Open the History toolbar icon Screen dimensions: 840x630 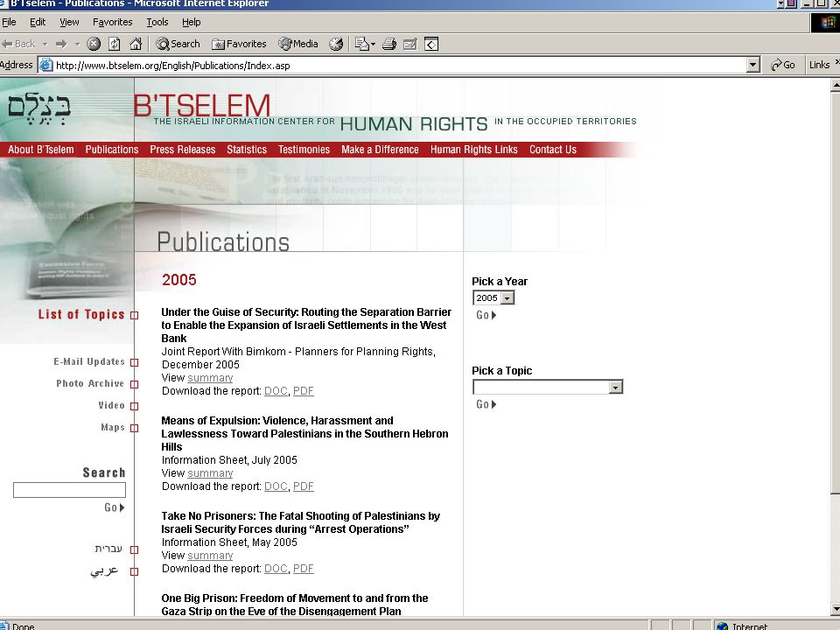[x=336, y=44]
